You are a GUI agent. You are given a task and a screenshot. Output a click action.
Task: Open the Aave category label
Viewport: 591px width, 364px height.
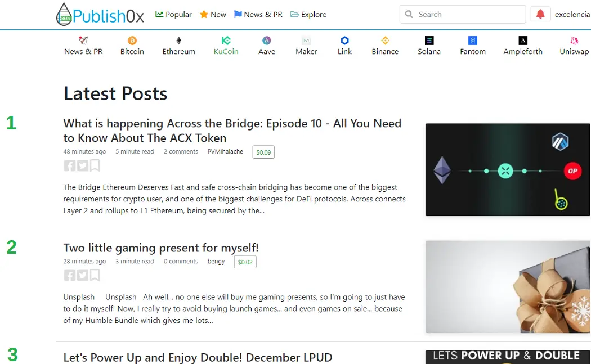[266, 52]
